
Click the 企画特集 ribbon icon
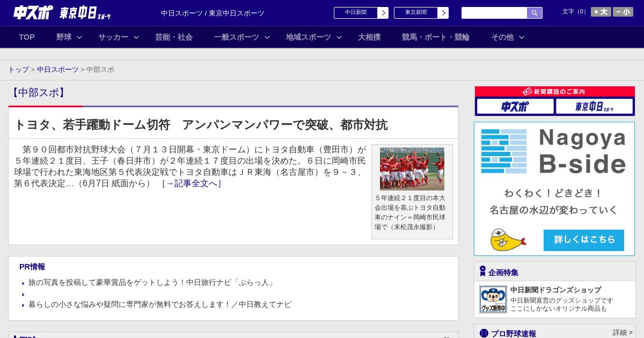pyautogui.click(x=482, y=271)
